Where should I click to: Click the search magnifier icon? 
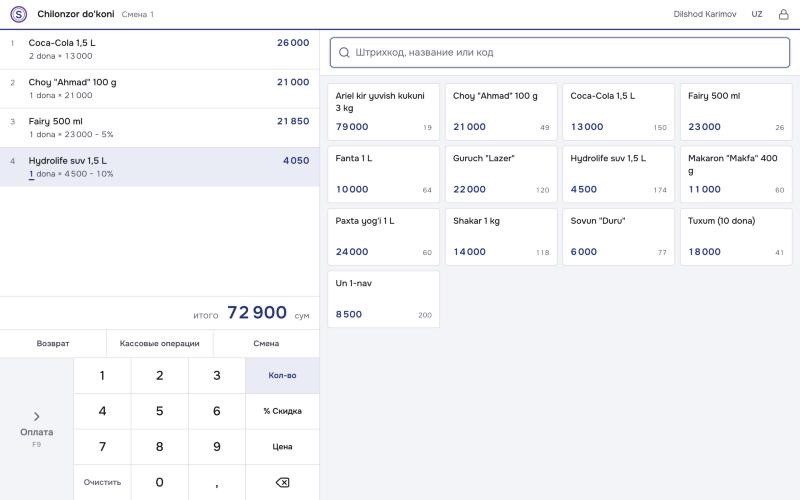(344, 53)
